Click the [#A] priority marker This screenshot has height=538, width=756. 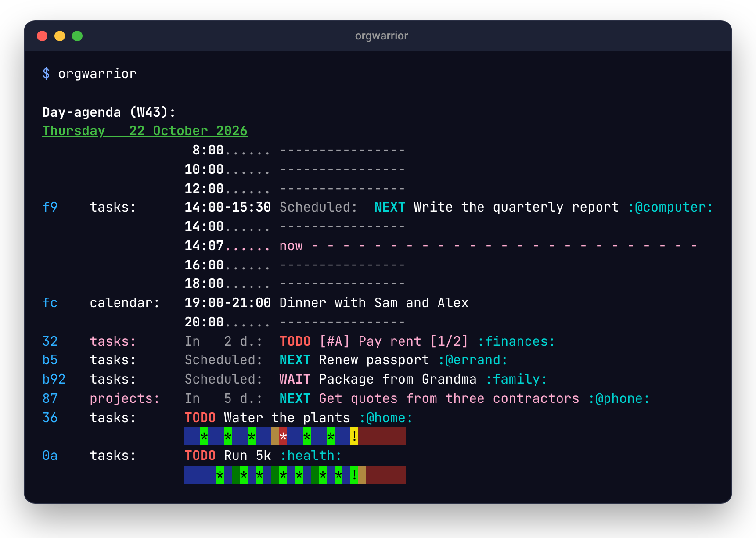(335, 341)
